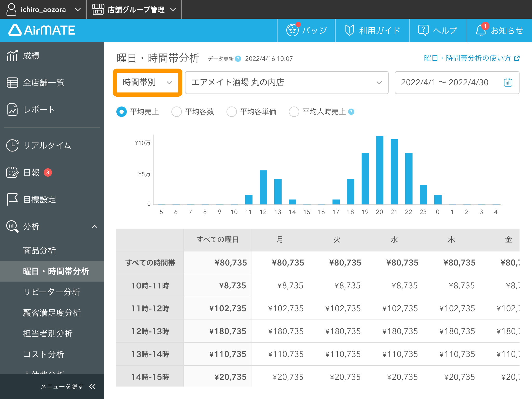
Task: Open 顧客満足度分析 menu item
Action: click(52, 313)
